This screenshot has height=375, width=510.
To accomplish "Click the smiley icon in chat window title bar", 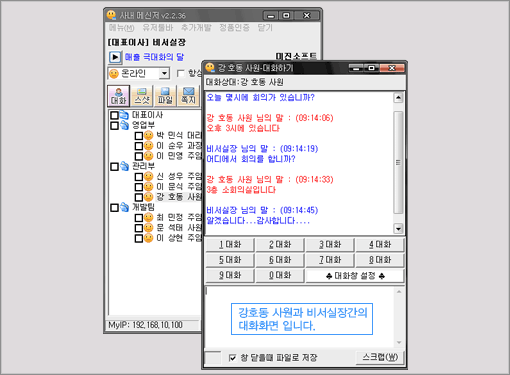I will [x=210, y=68].
